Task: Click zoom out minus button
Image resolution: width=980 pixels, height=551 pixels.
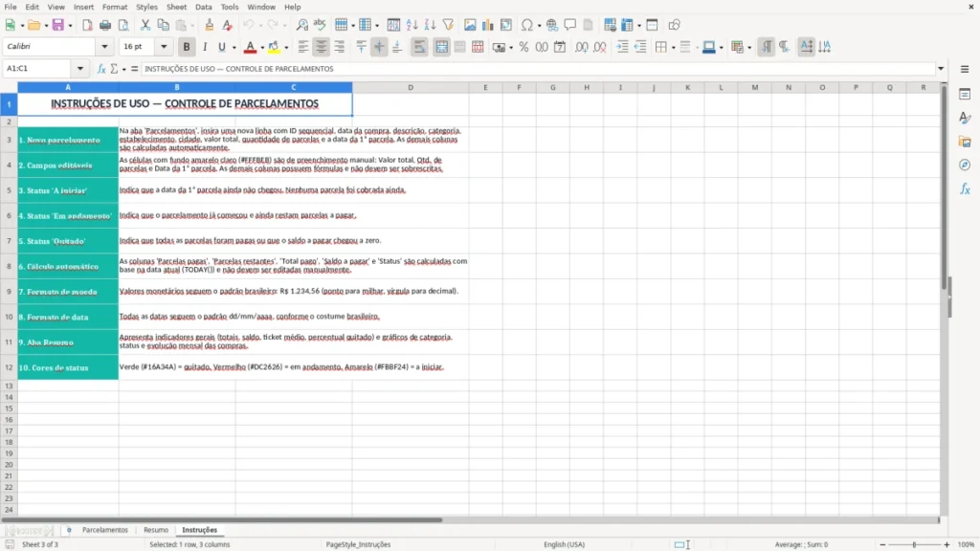Action: [x=882, y=544]
